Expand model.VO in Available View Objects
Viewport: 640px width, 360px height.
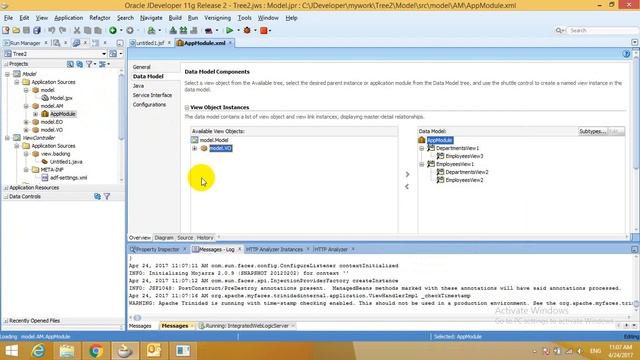click(x=195, y=148)
